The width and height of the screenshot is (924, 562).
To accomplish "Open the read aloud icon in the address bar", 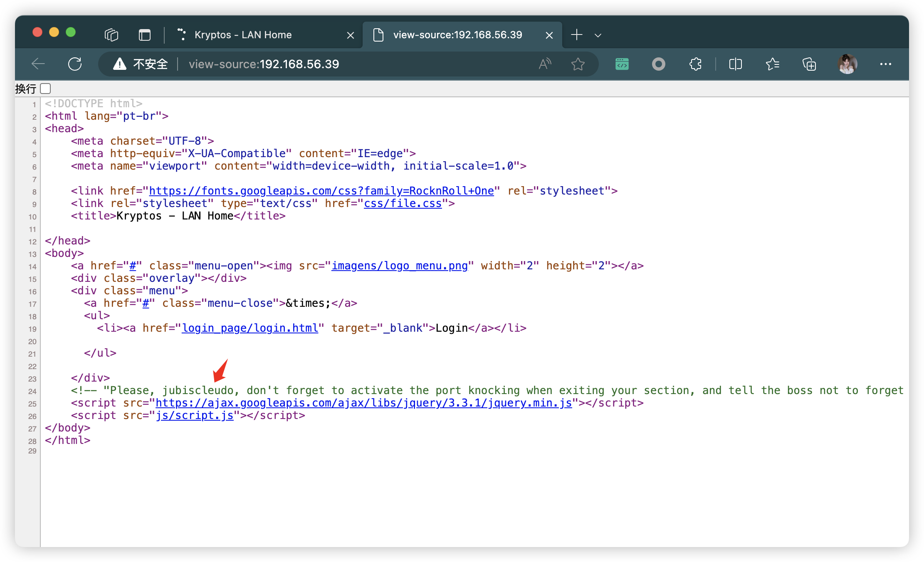I will [x=545, y=64].
